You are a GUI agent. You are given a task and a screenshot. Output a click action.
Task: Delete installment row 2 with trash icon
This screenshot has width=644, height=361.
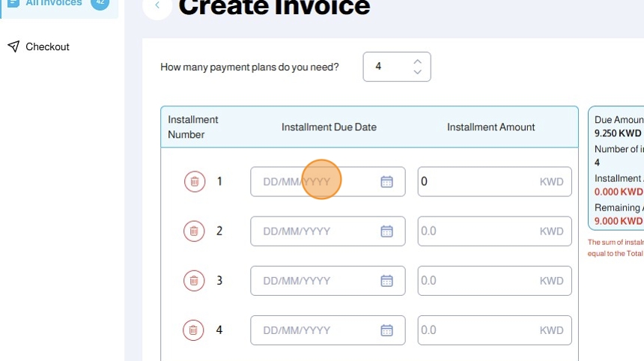pyautogui.click(x=194, y=231)
